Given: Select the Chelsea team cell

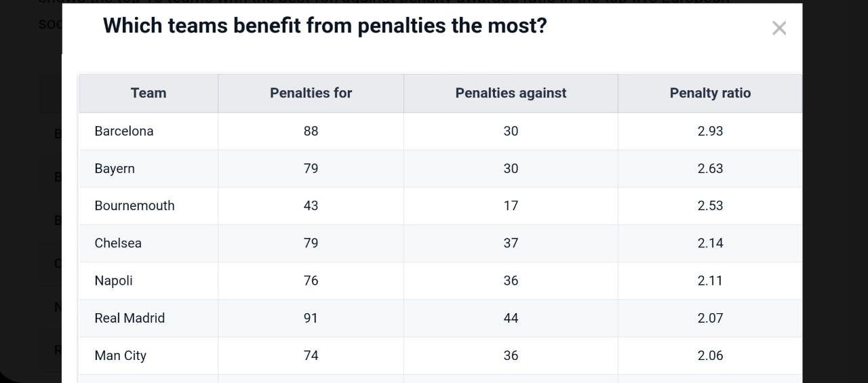Looking at the screenshot, I should [x=118, y=243].
